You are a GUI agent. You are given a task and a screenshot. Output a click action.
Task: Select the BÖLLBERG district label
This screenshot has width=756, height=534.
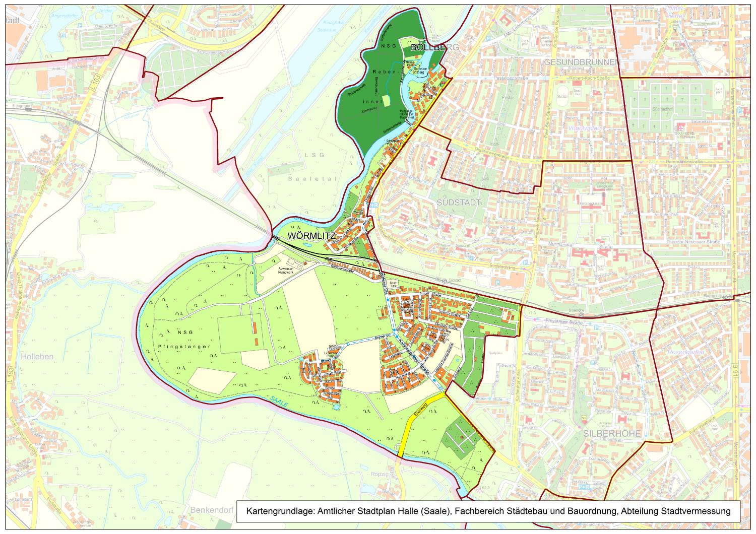427,47
